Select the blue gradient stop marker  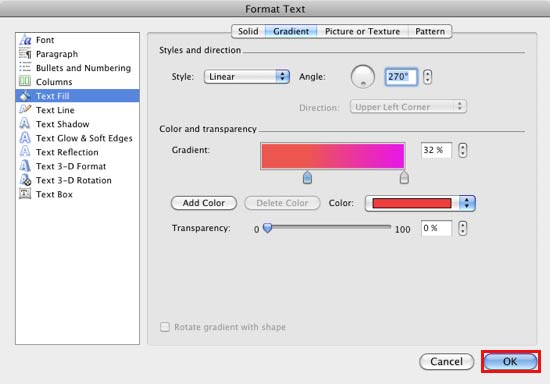coord(307,177)
